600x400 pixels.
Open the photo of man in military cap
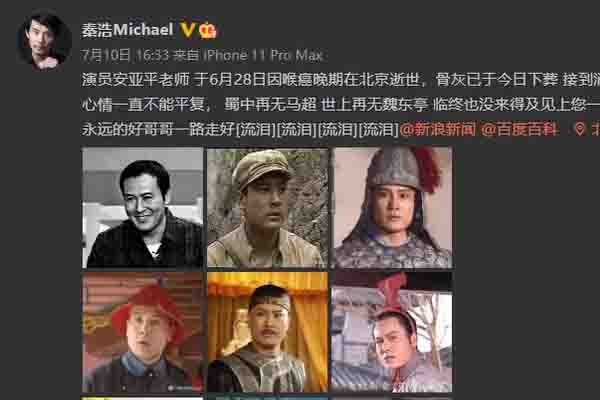point(267,207)
